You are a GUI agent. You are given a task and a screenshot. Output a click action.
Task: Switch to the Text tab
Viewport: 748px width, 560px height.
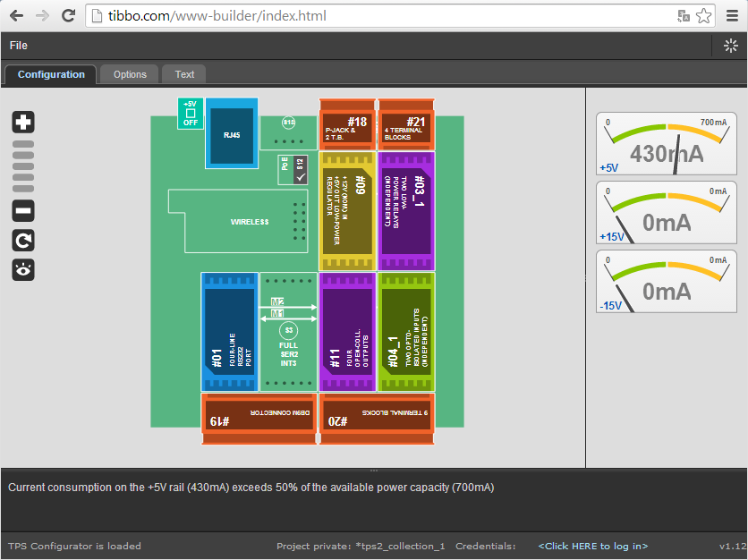coord(184,74)
